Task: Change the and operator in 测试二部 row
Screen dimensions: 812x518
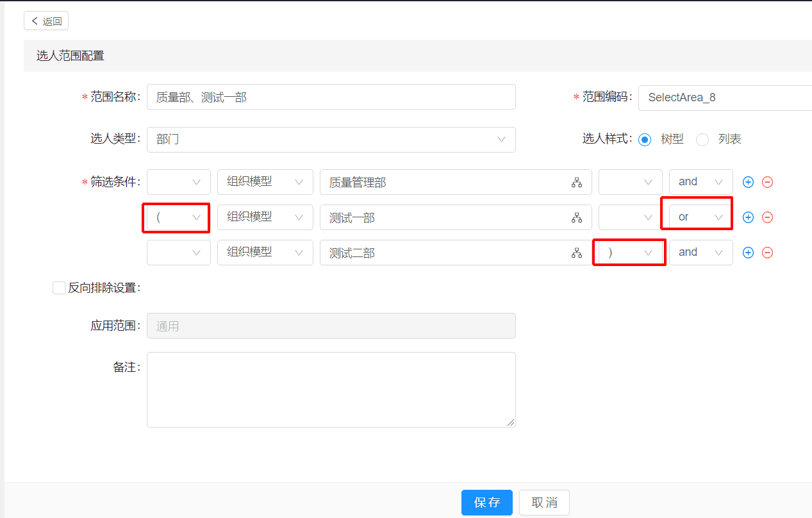Action: (x=701, y=253)
